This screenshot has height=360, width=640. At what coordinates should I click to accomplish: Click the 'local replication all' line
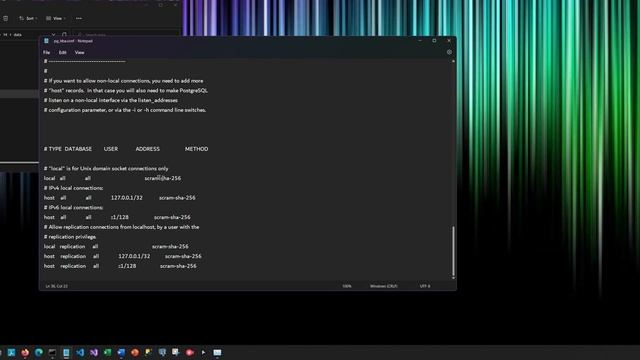[116, 247]
